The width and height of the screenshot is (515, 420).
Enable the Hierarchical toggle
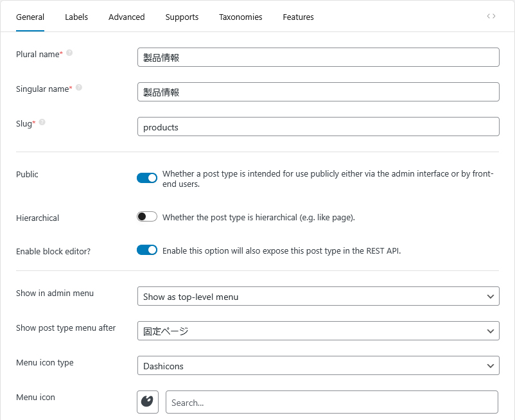click(147, 217)
